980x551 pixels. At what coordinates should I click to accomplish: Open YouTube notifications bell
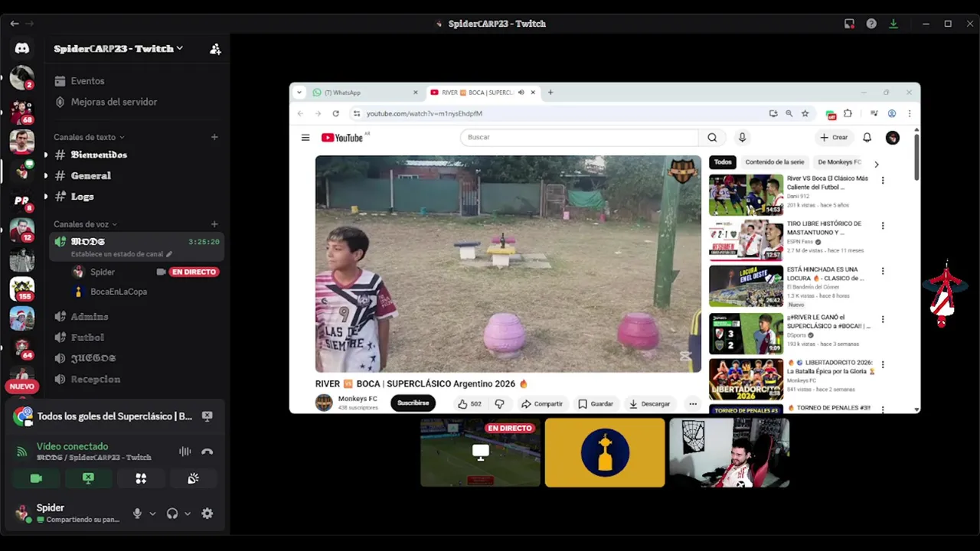[x=867, y=138]
